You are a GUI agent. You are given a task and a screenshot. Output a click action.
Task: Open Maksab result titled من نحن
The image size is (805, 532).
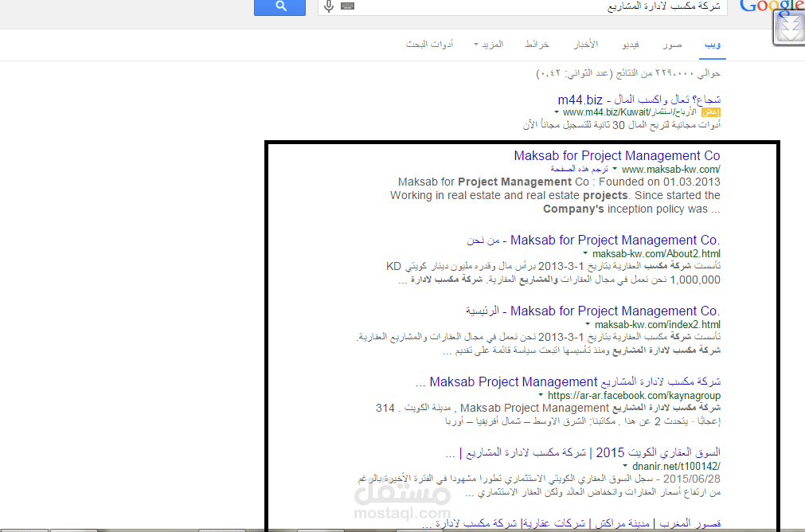click(x=593, y=240)
